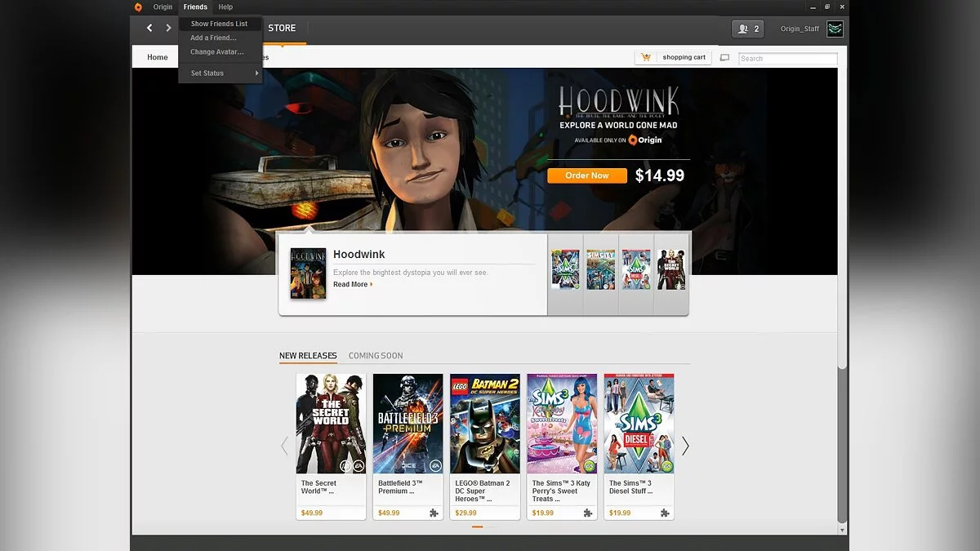Click the $29.99 price on LEGO Batman 2
Screen dimensions: 980x551
(x=466, y=513)
